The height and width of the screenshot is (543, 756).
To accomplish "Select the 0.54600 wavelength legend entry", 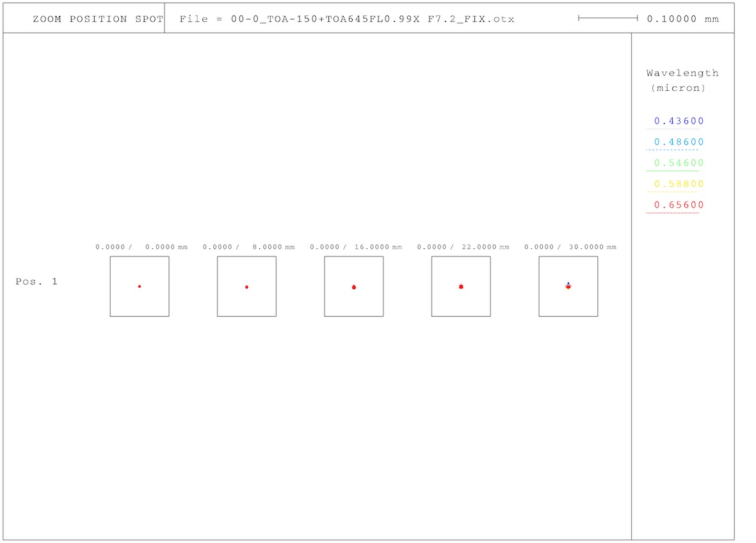I will pos(679,163).
